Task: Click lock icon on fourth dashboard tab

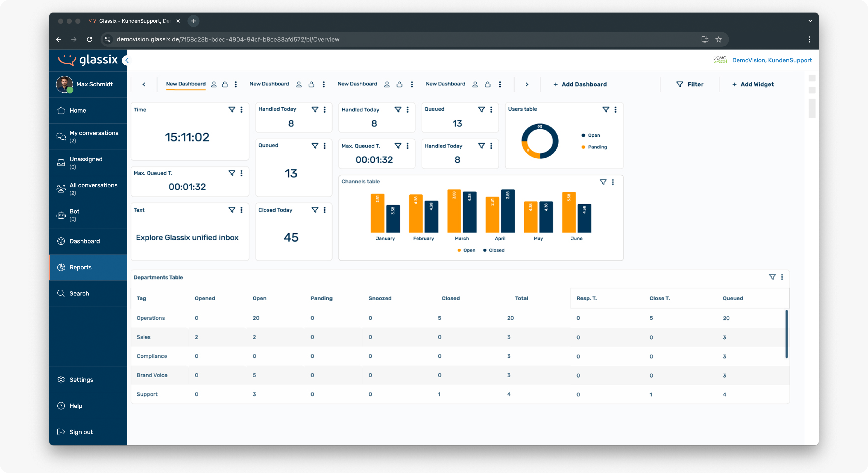Action: [488, 84]
